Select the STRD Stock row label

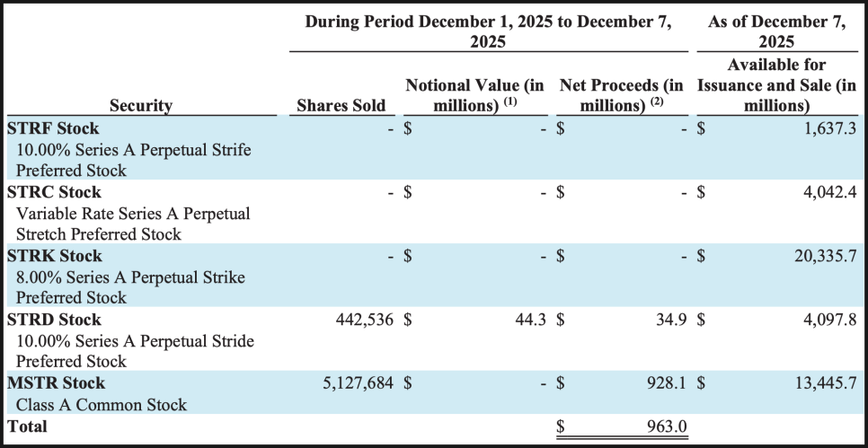(x=54, y=320)
